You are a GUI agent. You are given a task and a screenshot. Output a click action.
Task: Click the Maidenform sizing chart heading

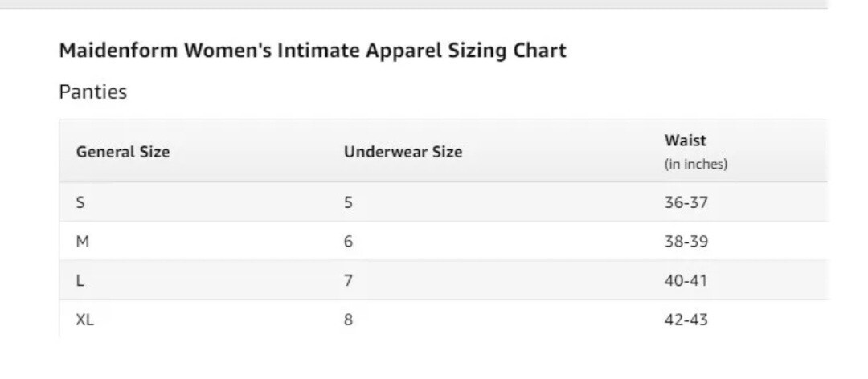pyautogui.click(x=312, y=51)
